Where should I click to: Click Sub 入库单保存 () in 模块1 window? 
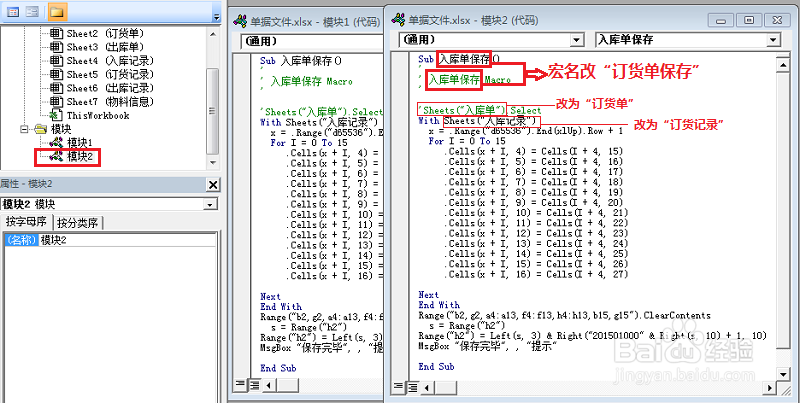301,61
